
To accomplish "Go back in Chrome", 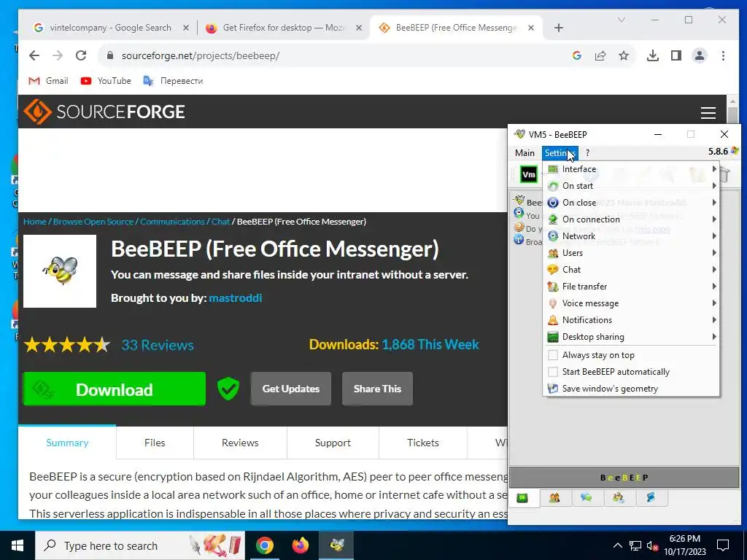I will click(34, 55).
